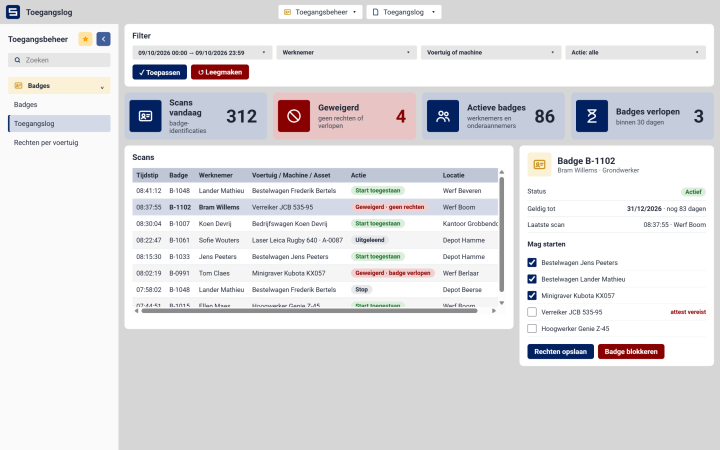Viewport: 720px width, 450px height.
Task: Click the red Geweigerd prohibited icon
Action: click(x=294, y=116)
